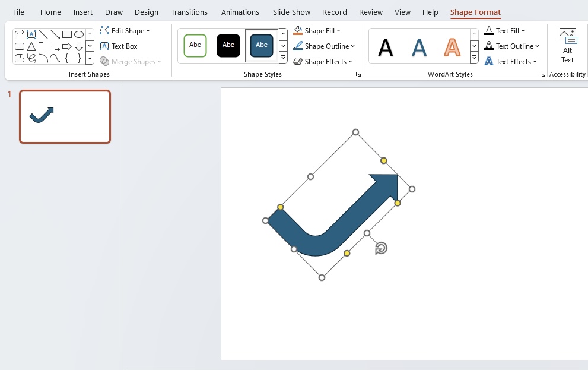Select the elbow connector shape
The image size is (588, 370).
click(x=43, y=46)
